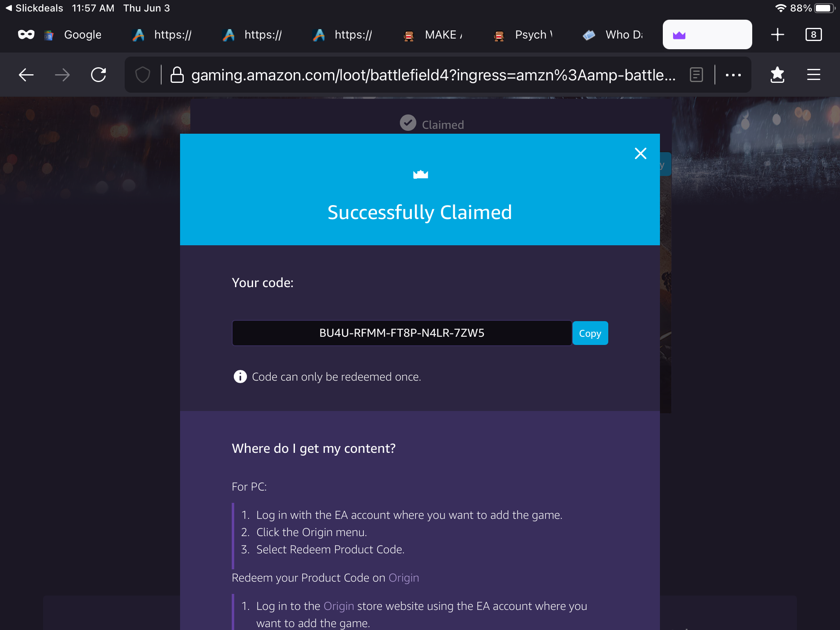Viewport: 840px width, 630px height.
Task: Select the active Prime Gaming crown tab
Action: pos(707,34)
